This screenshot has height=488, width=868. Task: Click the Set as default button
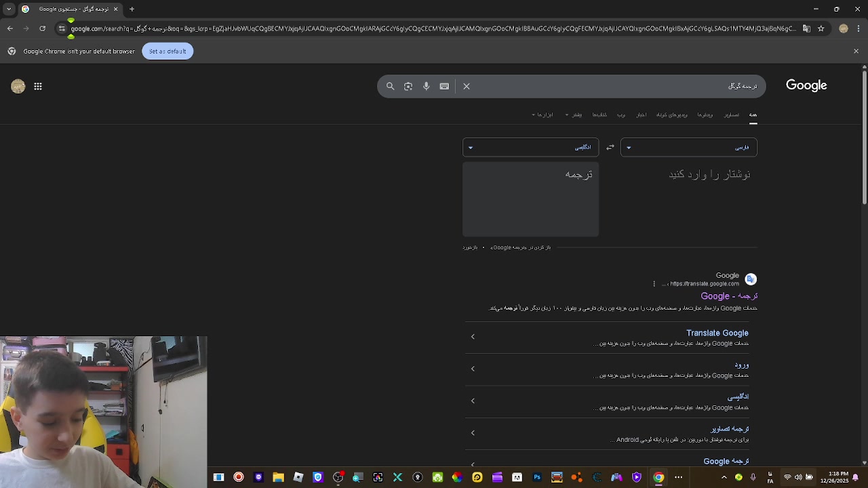(x=167, y=52)
